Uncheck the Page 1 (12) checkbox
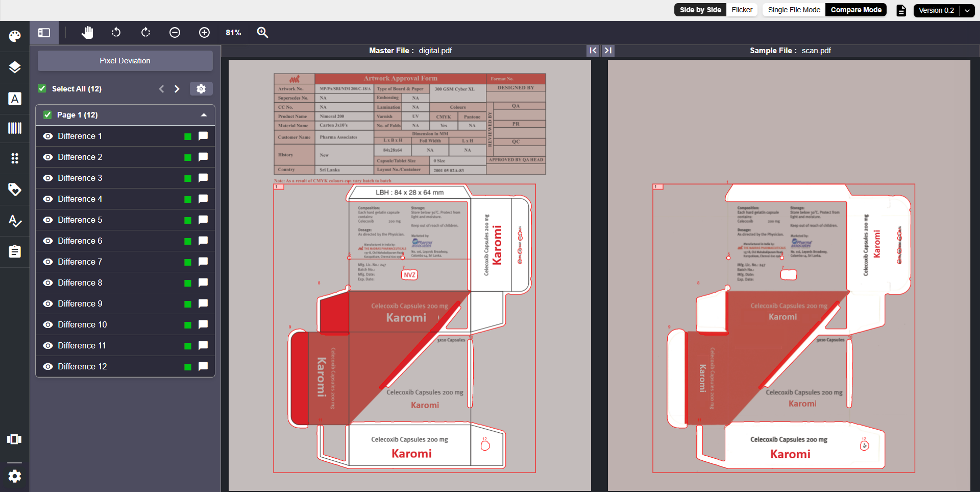980x492 pixels. [47, 115]
